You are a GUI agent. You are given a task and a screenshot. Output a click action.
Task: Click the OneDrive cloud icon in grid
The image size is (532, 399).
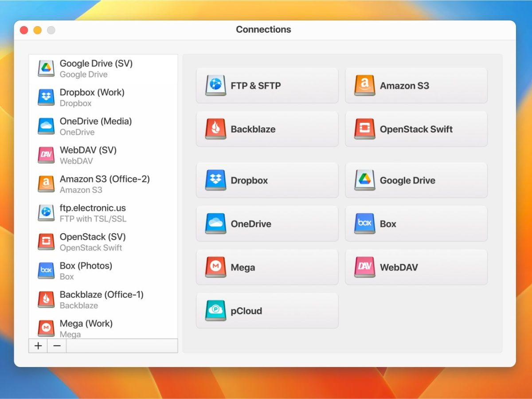click(215, 224)
